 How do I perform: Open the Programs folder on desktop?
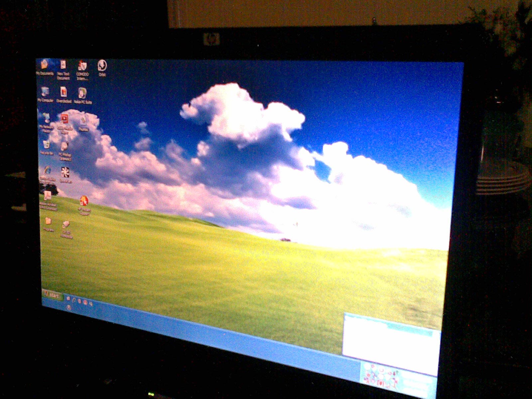[48, 224]
